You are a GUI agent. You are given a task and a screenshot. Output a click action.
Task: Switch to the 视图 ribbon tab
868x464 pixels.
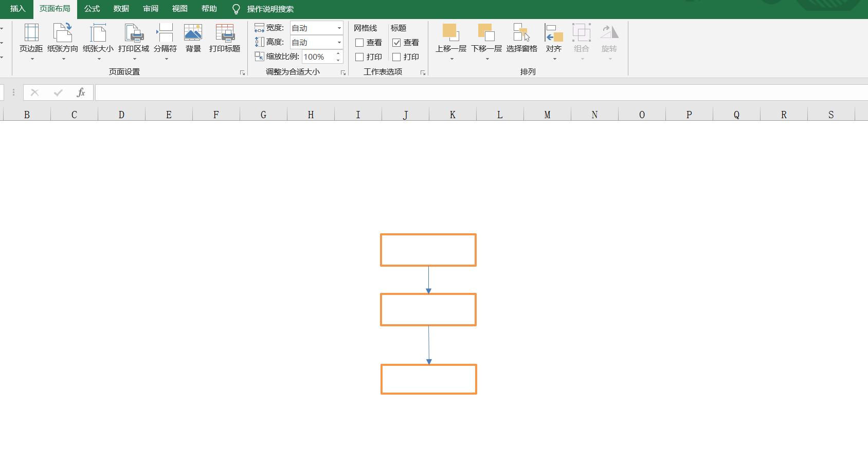click(179, 9)
